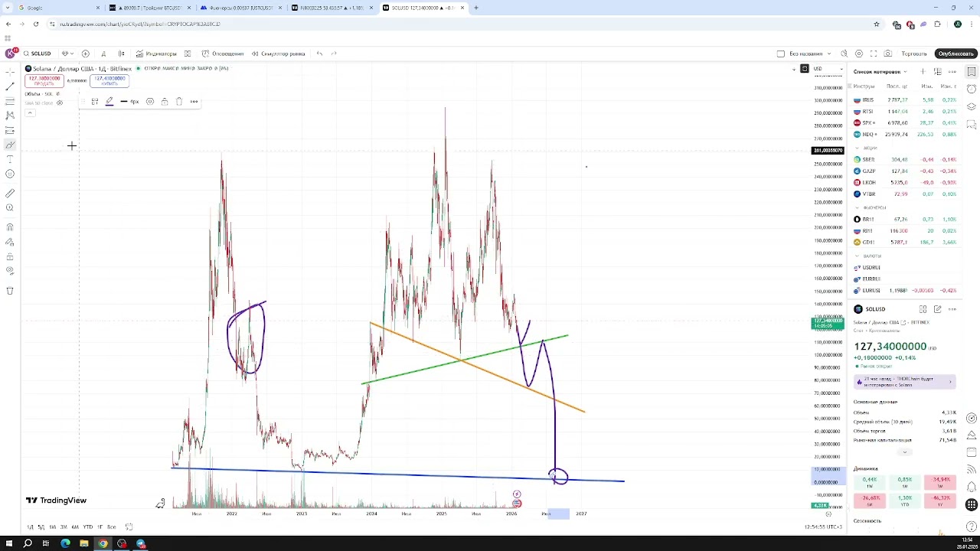Select the 1М time range tab
The image size is (980, 551).
click(52, 527)
